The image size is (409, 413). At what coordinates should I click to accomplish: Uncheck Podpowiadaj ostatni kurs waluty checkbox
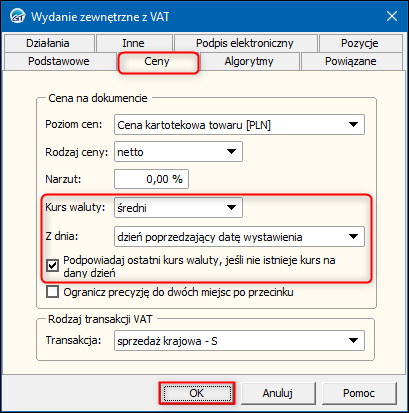[52, 266]
